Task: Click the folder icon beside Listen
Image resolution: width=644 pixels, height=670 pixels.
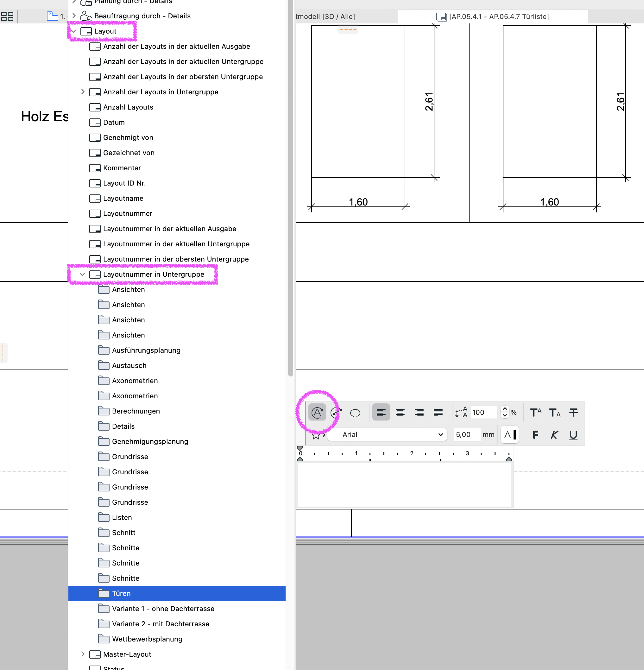Action: [104, 517]
